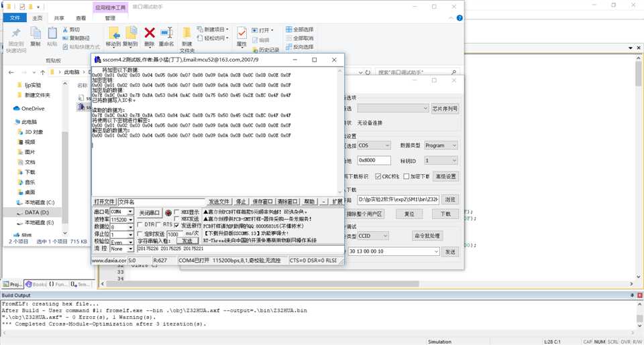Enable the 加密下载 checkbox
644x345 pixels.
pyautogui.click(x=407, y=176)
